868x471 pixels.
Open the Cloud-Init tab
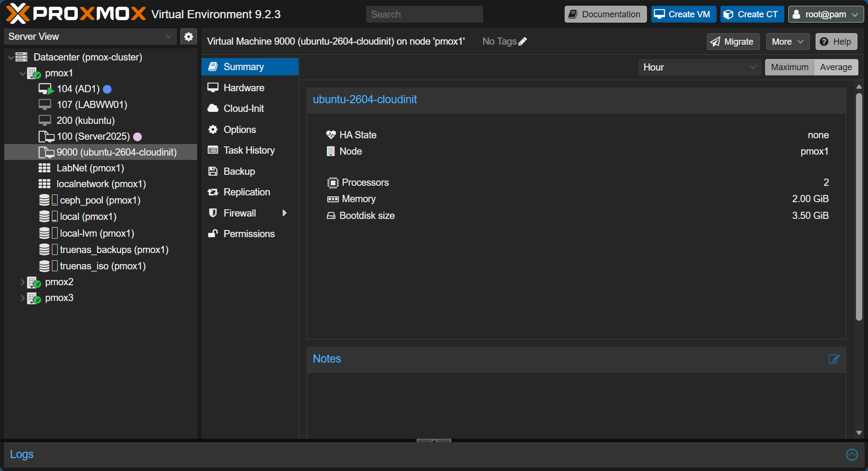click(250, 109)
